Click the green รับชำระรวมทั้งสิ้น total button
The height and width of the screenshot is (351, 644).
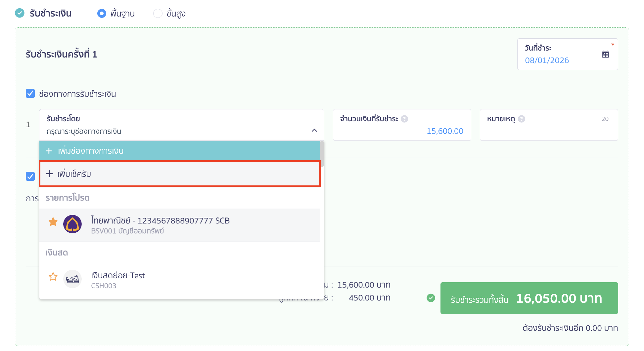(529, 298)
